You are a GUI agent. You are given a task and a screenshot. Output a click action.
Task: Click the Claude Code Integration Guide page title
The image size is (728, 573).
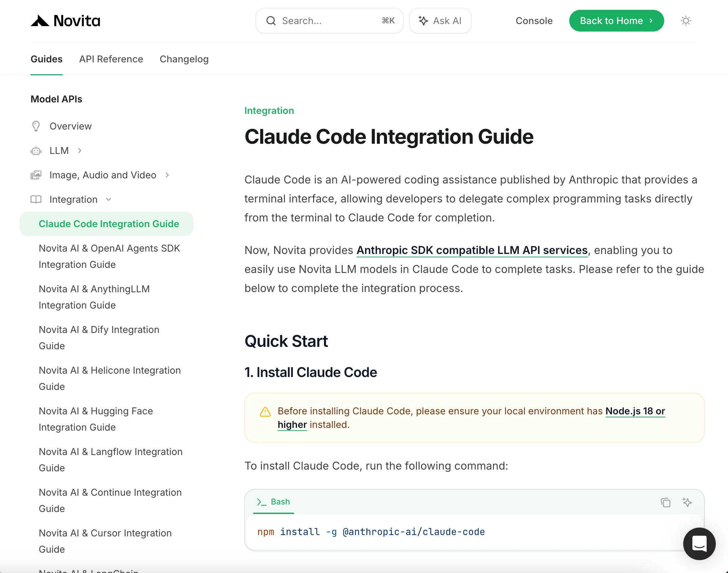click(389, 137)
